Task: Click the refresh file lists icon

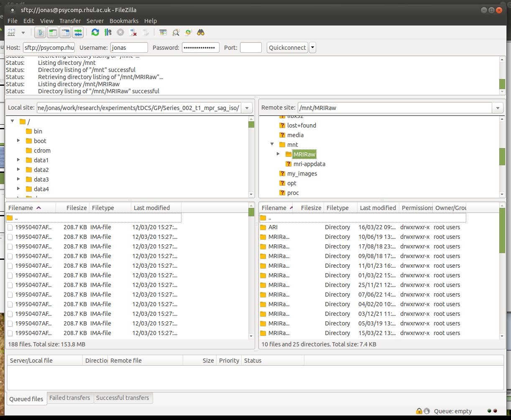Action: tap(95, 32)
